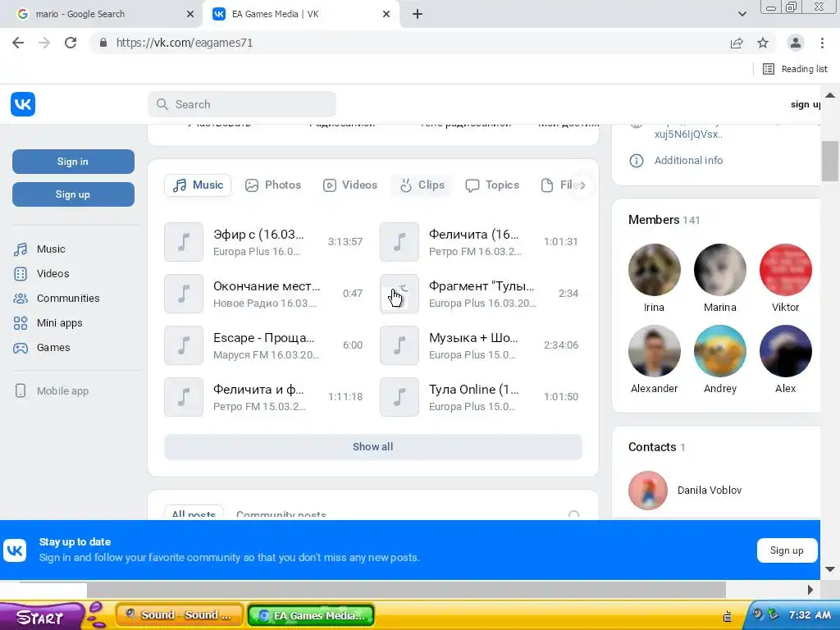Image resolution: width=840 pixels, height=630 pixels.
Task: Select the Topics tab
Action: 492,185
